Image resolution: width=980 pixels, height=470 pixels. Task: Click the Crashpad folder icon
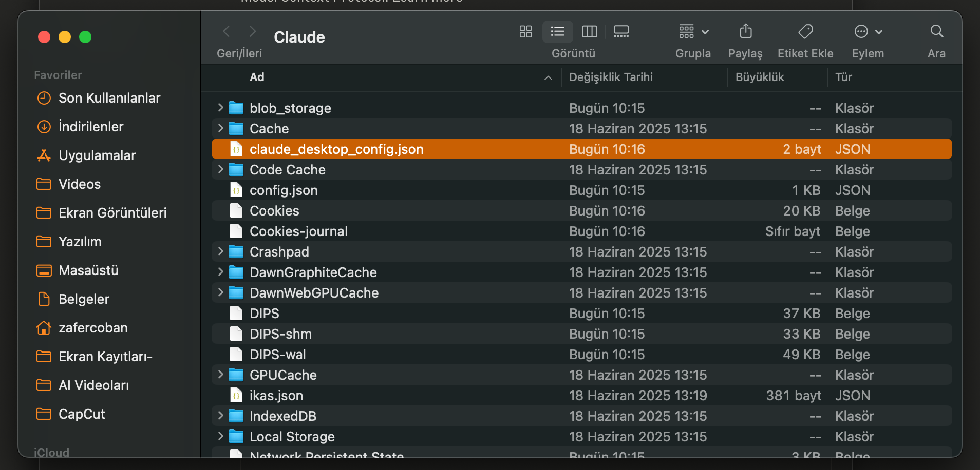[236, 251]
